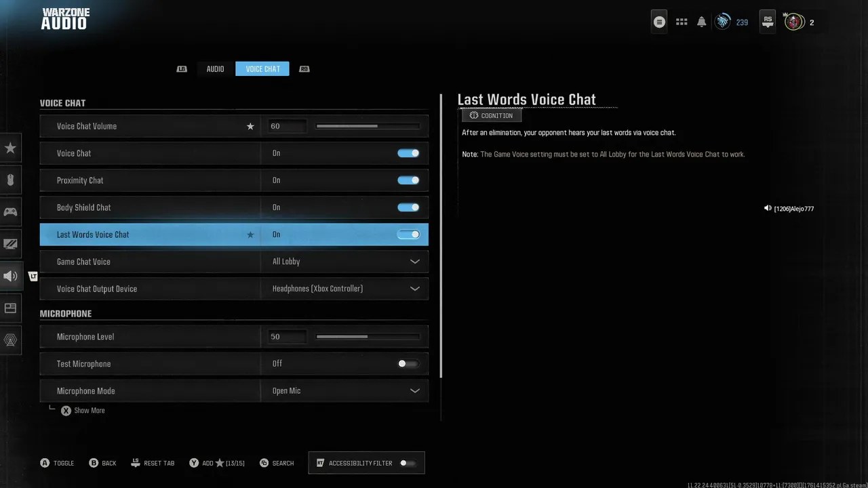This screenshot has width=868, height=488.
Task: Switch off Last Words Voice Chat toggle
Action: coord(408,235)
